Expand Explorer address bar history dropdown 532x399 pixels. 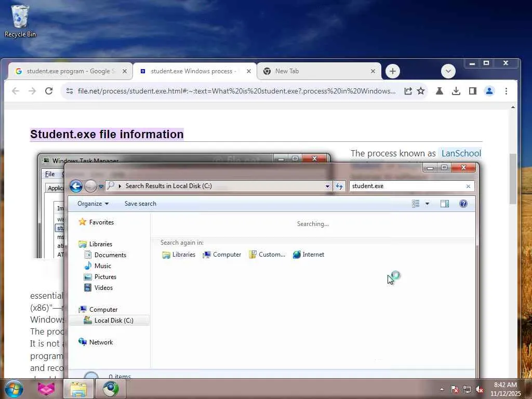click(327, 187)
